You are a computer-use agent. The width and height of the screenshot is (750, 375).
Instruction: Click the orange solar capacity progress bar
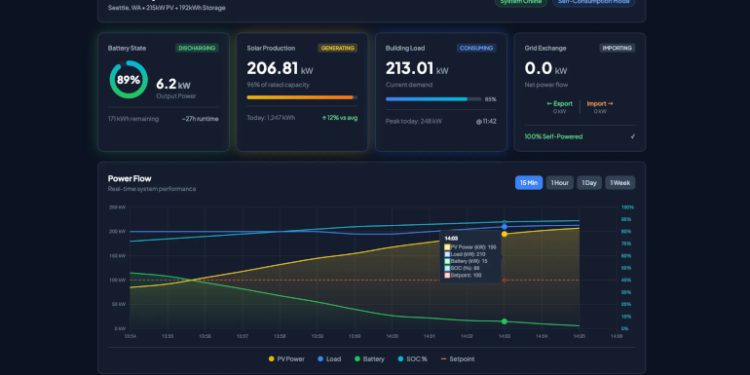point(302,98)
